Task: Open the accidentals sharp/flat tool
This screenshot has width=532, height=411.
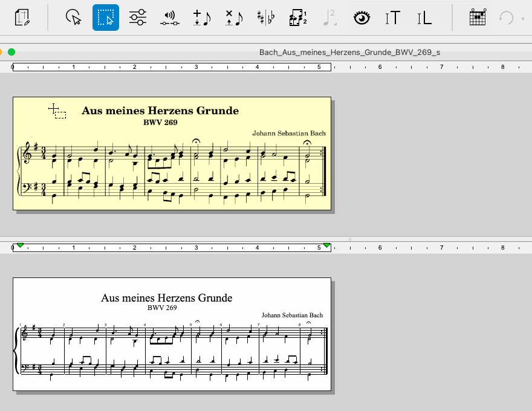Action: point(265,18)
